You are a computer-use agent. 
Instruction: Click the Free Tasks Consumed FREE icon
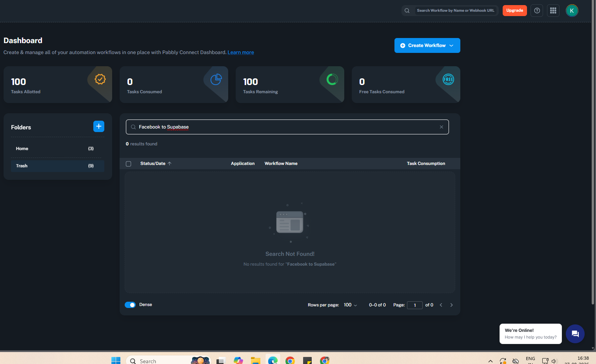pos(448,79)
